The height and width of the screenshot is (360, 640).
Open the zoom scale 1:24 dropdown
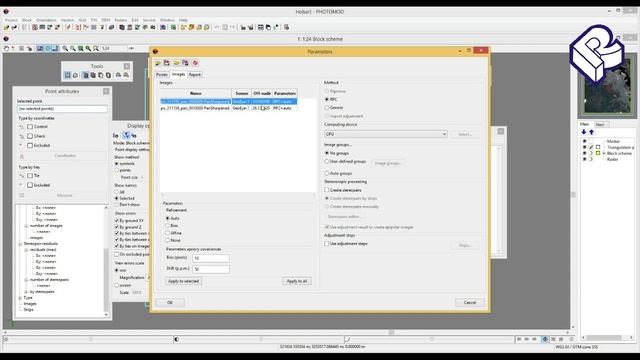131,49
